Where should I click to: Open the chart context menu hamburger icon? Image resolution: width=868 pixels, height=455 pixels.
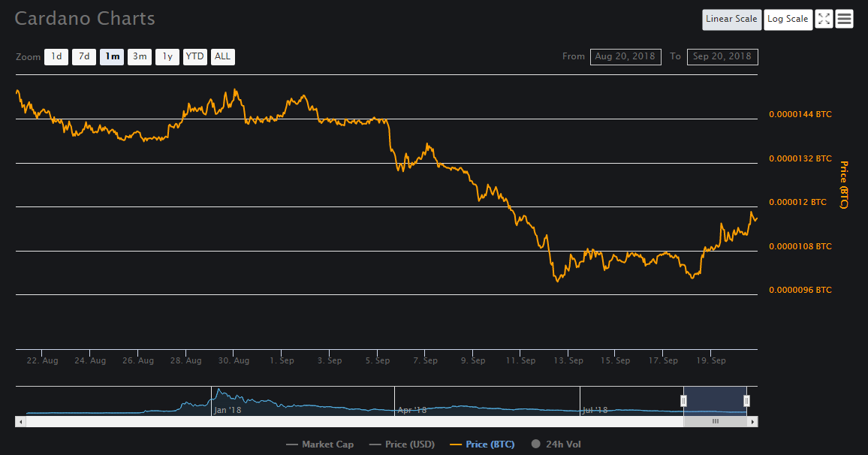pyautogui.click(x=844, y=20)
